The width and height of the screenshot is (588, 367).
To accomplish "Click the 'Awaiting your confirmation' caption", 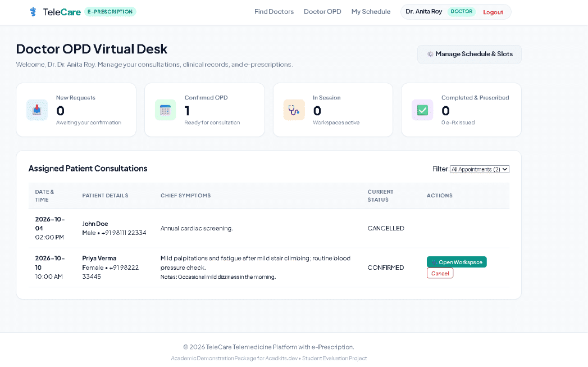I will click(89, 123).
